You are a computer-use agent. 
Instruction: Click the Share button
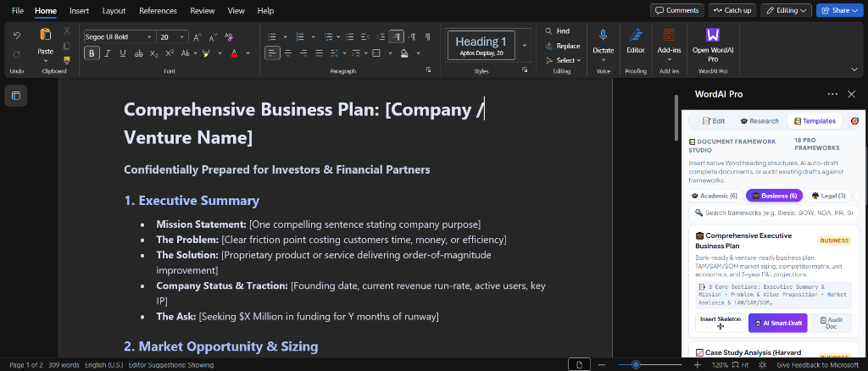point(840,10)
